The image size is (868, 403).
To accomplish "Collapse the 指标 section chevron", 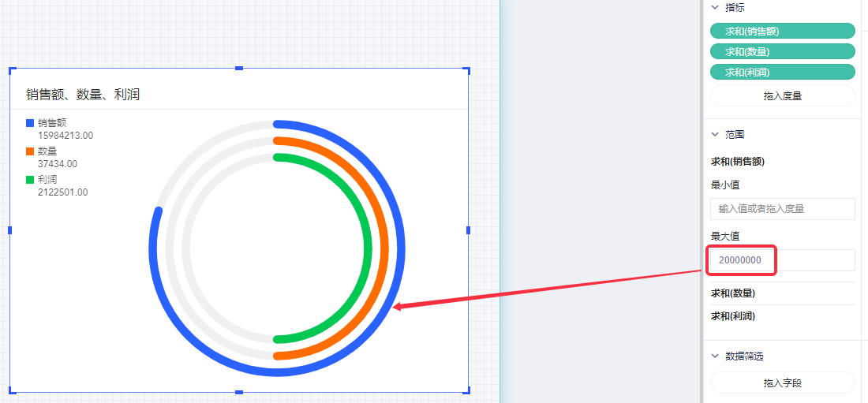I will coord(716,7).
